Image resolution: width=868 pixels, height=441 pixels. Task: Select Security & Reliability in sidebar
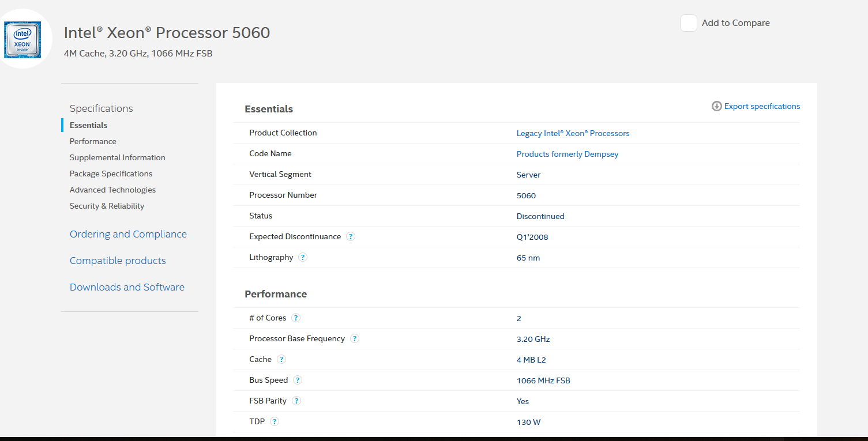(x=107, y=206)
